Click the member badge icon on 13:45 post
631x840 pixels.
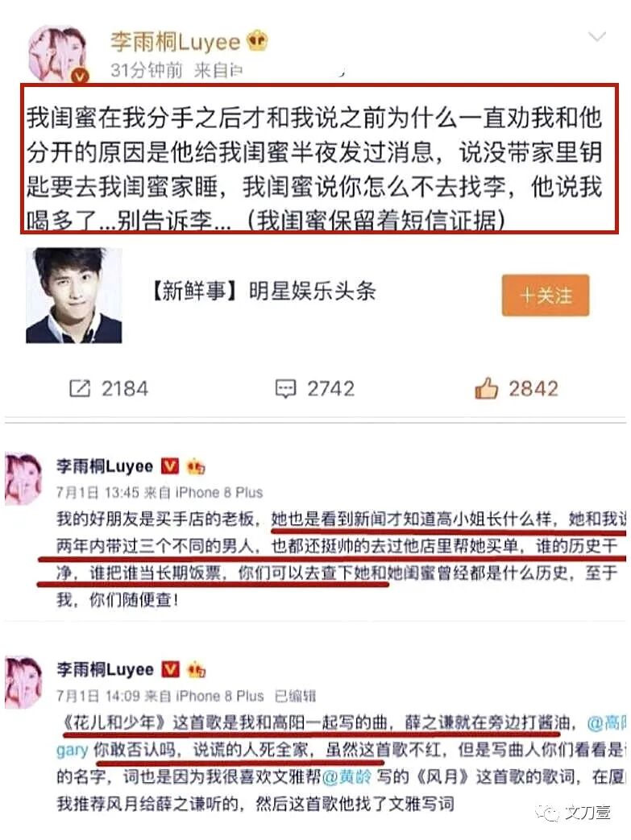(x=195, y=467)
